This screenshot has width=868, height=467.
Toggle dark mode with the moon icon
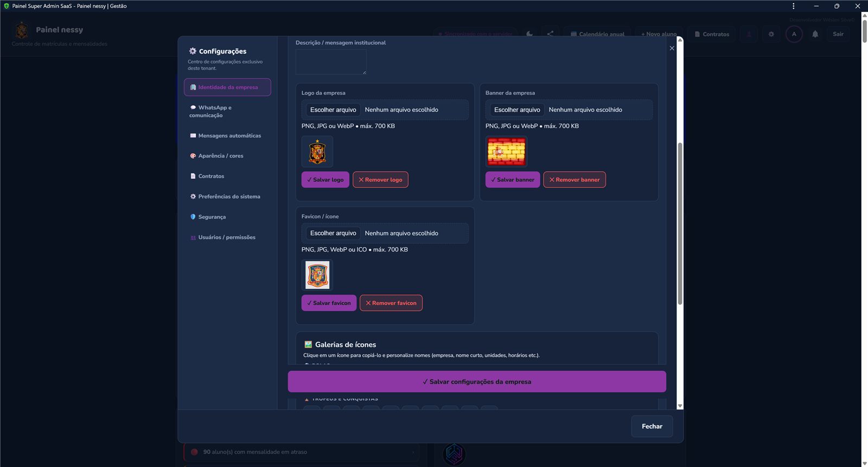(x=529, y=34)
